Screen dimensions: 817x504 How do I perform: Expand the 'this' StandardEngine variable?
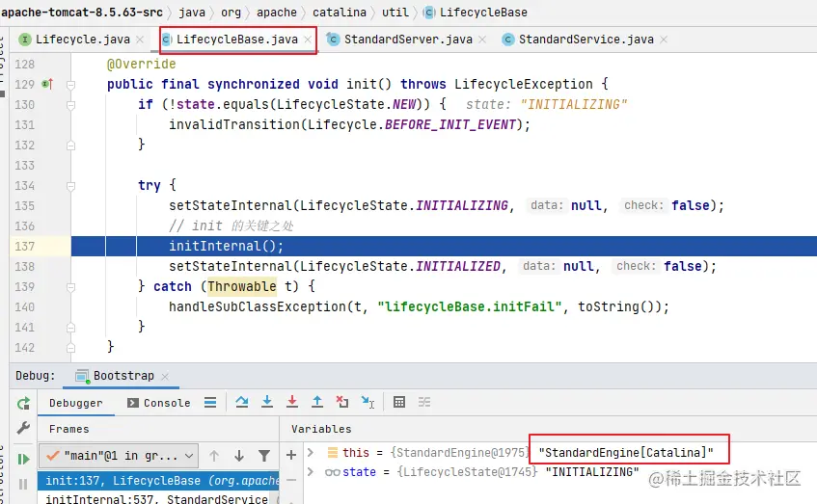pos(311,452)
